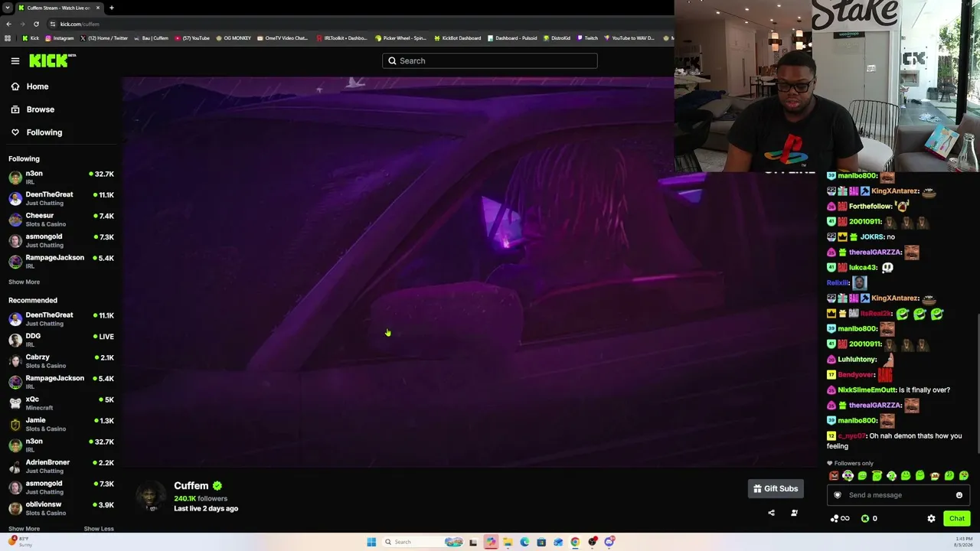
Task: Open the Kick sidebar hamburger menu
Action: 15,60
